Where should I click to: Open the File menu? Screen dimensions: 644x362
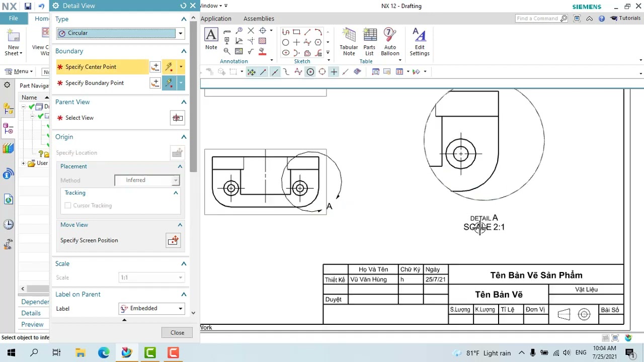(x=14, y=19)
